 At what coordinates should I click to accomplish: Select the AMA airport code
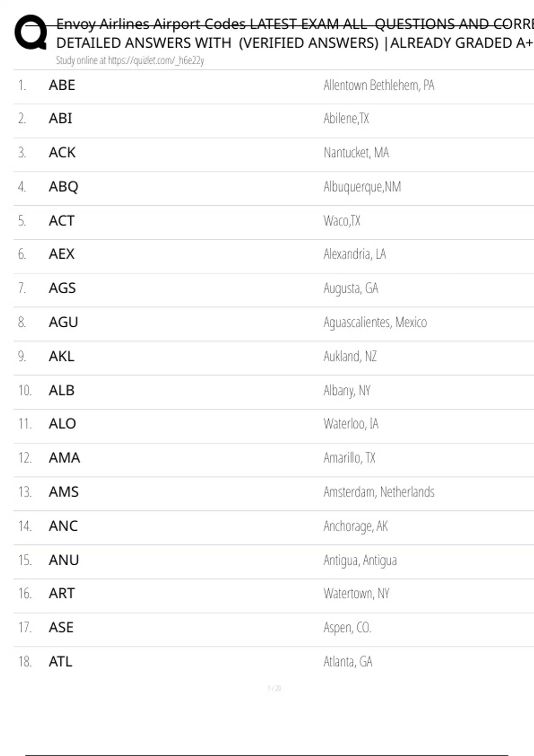(64, 458)
